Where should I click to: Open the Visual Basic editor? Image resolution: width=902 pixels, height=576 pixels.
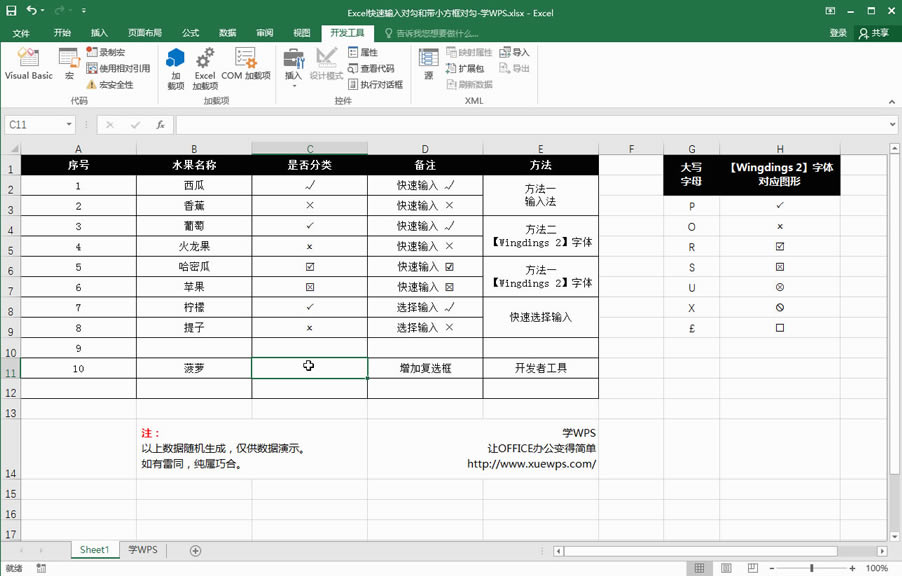coord(27,68)
